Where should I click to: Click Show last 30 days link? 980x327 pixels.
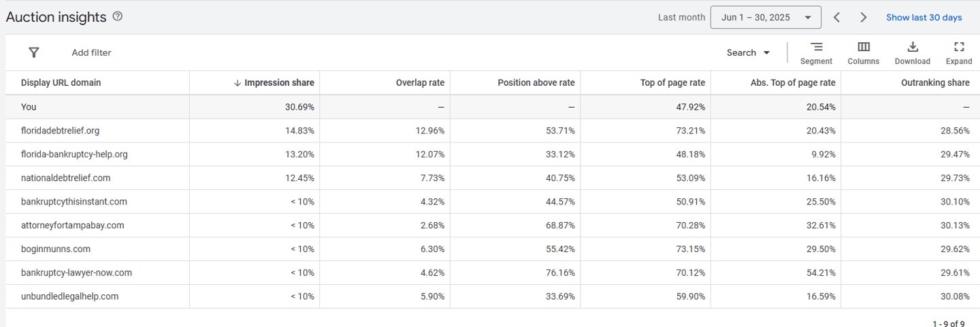click(924, 18)
